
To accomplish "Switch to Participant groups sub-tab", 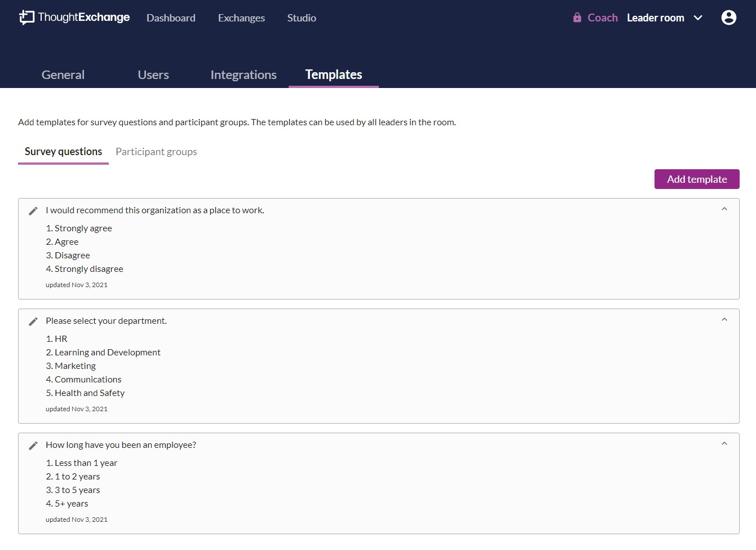I will pos(156,152).
